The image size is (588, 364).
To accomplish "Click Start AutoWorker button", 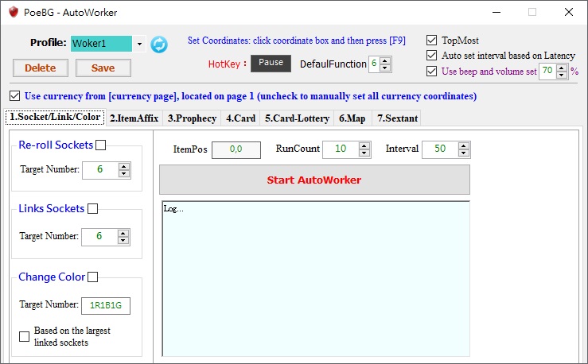I will [x=314, y=180].
